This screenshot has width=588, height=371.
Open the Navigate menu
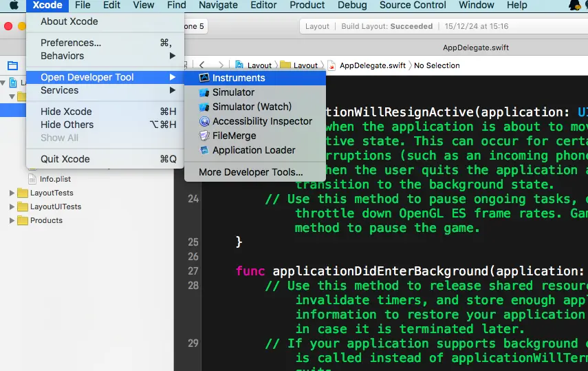click(x=218, y=6)
